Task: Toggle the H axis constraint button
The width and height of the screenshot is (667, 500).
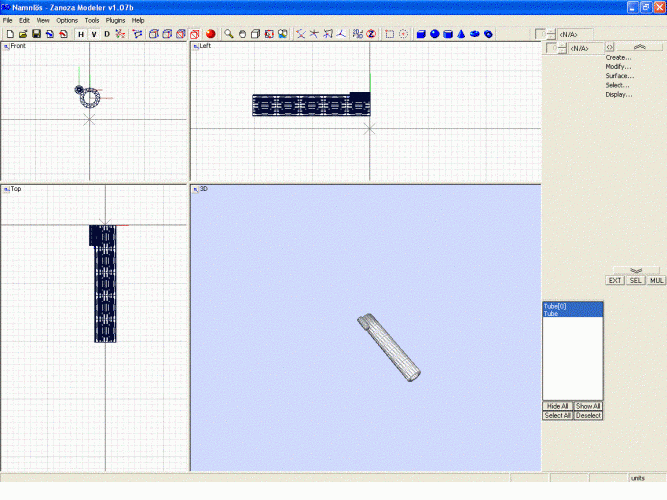Action: (81, 34)
